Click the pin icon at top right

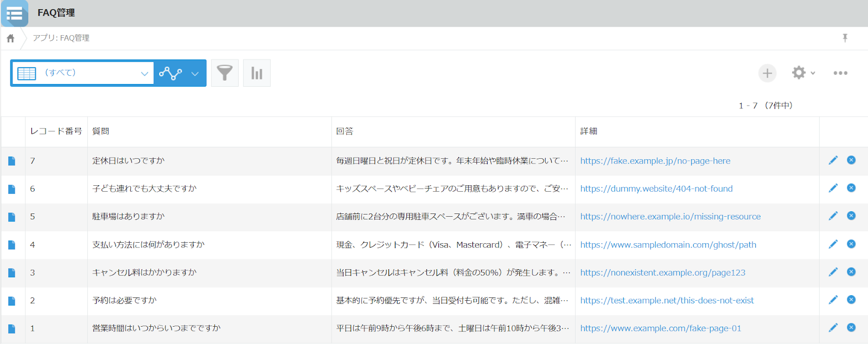[845, 38]
